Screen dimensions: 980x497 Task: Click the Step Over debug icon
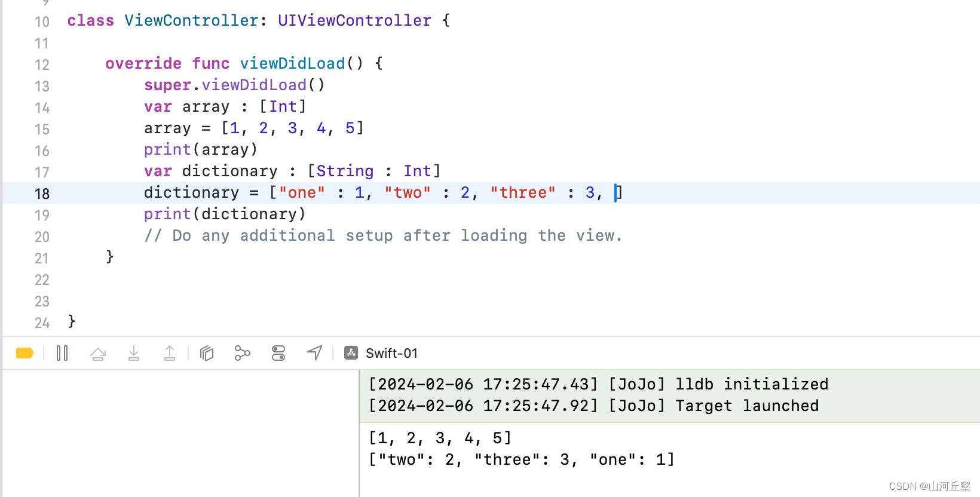click(x=98, y=354)
